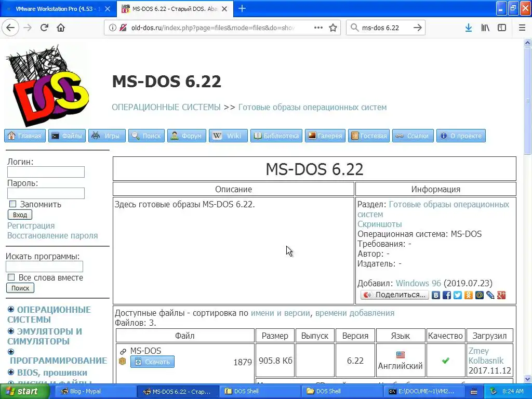This screenshot has height=399, width=532.
Task: Open the Файлы navigation button
Action: [x=67, y=136]
